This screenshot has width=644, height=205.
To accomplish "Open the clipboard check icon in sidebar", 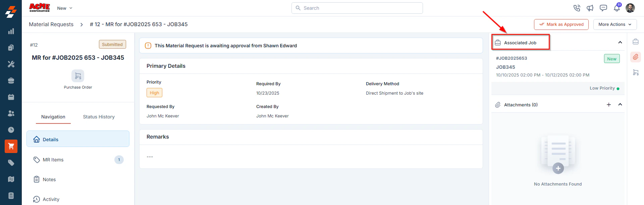I will tap(11, 48).
